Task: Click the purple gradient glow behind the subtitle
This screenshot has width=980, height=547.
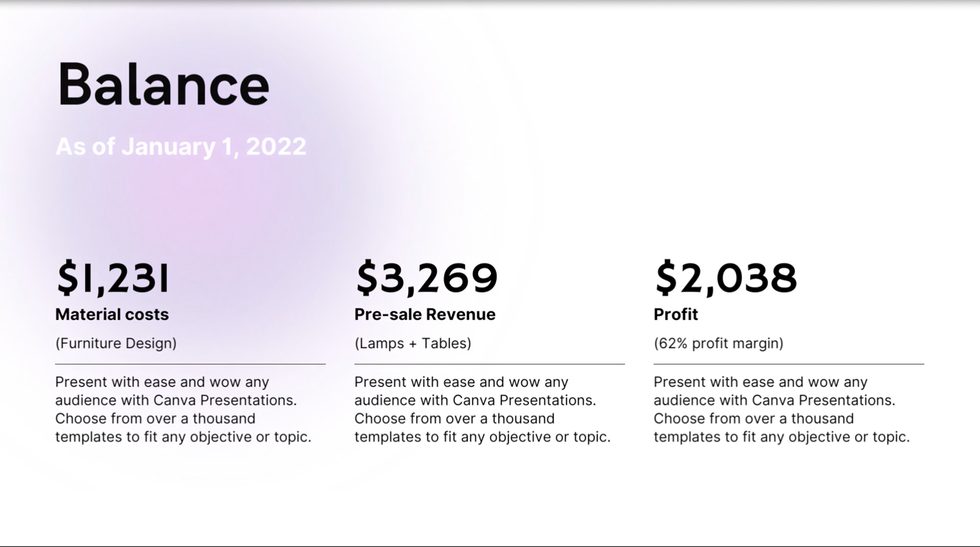Action: pos(214,204)
